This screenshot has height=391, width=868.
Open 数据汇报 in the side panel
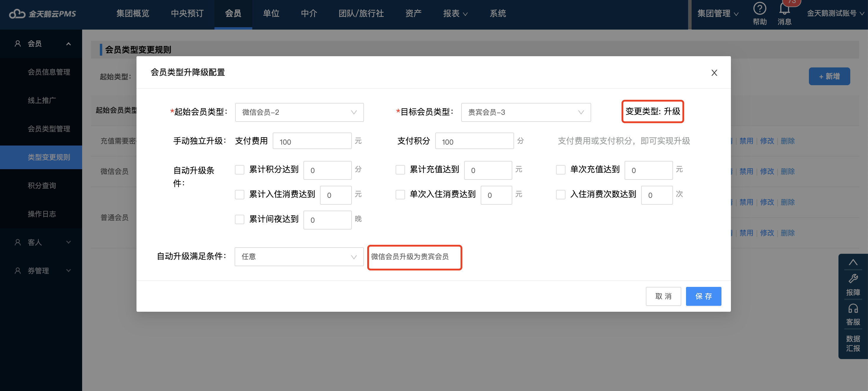(x=853, y=343)
